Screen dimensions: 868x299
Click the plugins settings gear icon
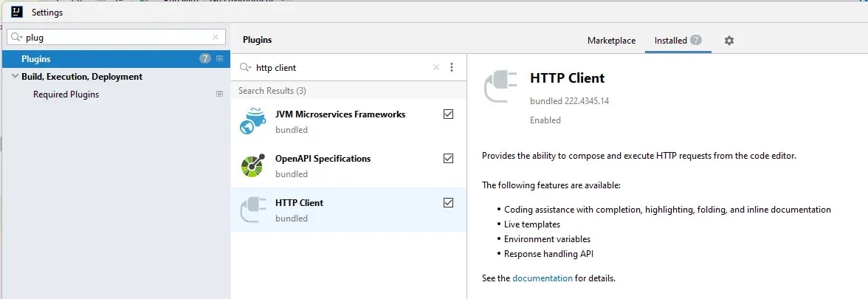(x=729, y=41)
